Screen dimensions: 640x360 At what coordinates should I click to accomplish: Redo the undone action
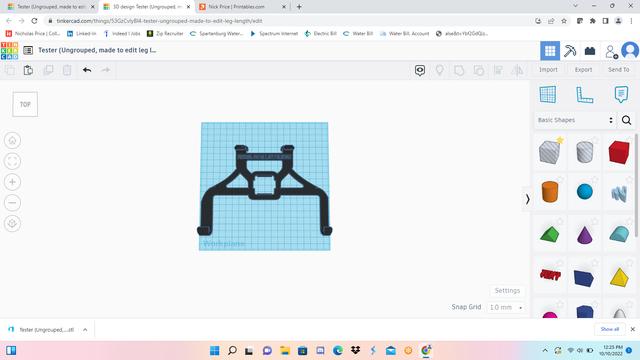click(x=105, y=70)
